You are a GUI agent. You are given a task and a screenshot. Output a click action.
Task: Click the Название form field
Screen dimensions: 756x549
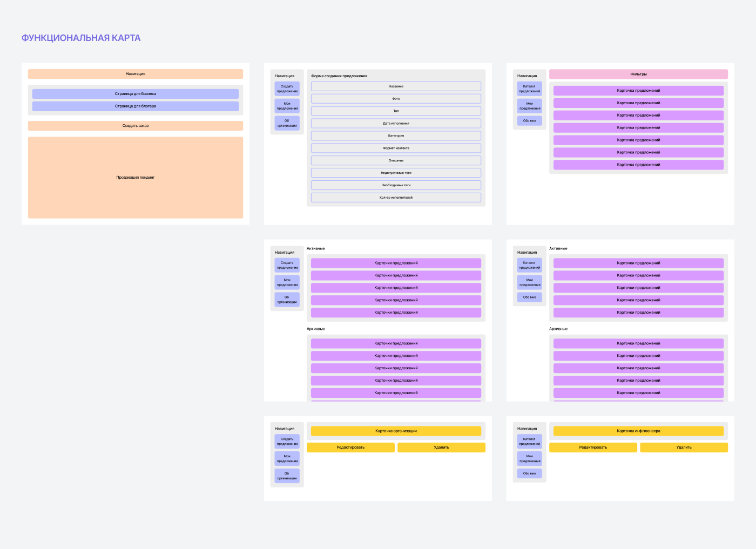[396, 86]
